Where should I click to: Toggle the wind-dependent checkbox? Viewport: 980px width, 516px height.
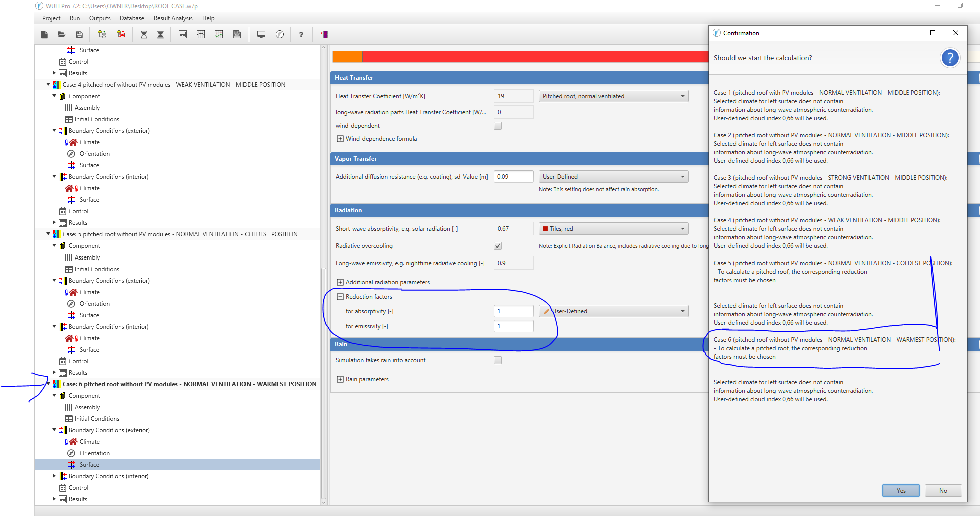498,126
